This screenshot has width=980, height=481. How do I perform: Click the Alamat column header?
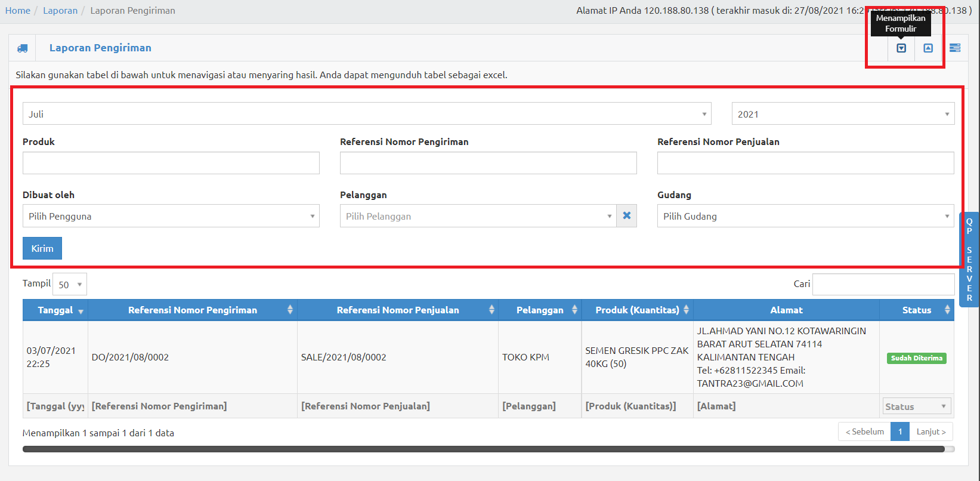786,310
